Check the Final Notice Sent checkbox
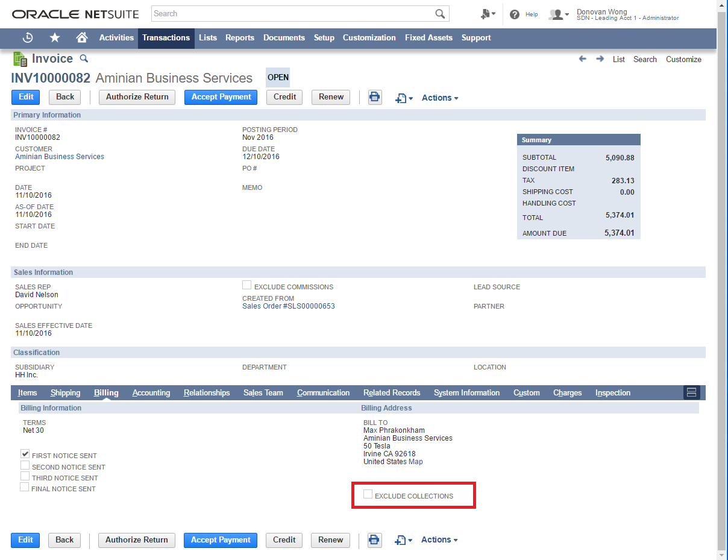 click(24, 487)
